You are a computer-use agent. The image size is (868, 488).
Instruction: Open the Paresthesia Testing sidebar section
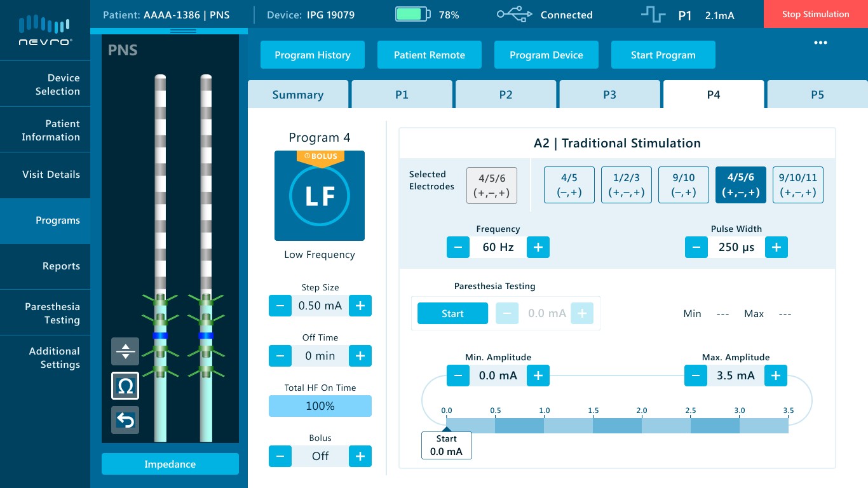point(45,313)
